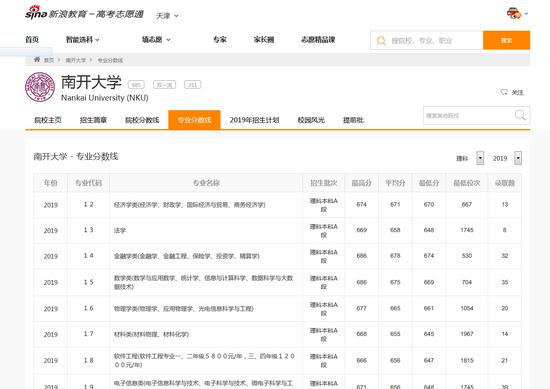Click the 最高分 column header
The height and width of the screenshot is (389, 550).
click(362, 183)
